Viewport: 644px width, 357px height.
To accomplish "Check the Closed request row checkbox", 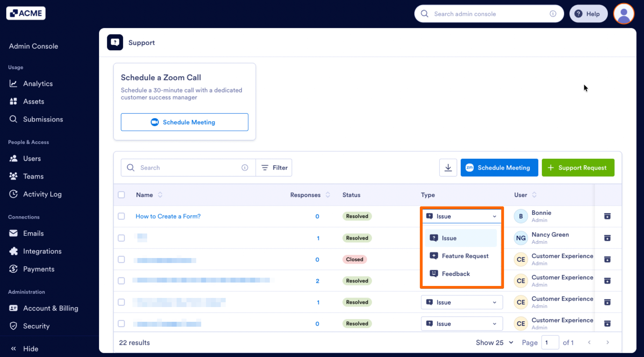I will pyautogui.click(x=121, y=259).
